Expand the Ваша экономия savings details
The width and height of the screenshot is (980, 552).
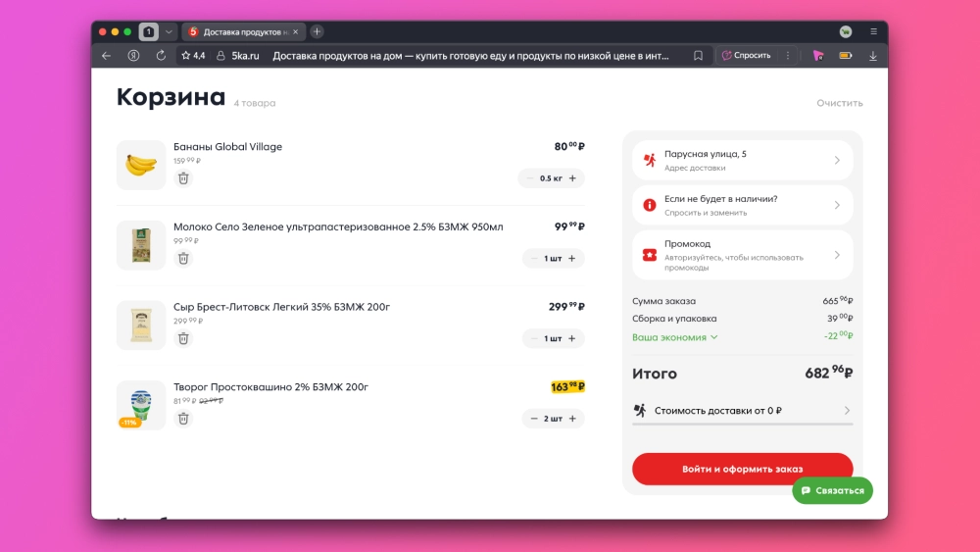tap(675, 337)
